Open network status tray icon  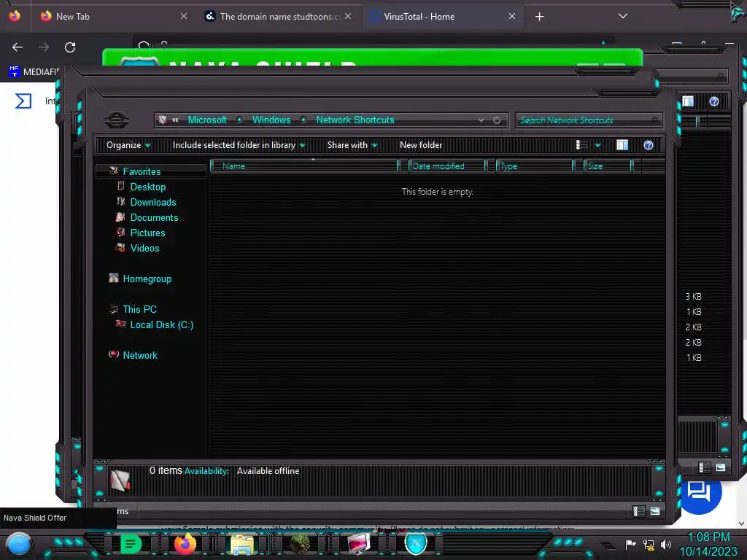coord(649,544)
